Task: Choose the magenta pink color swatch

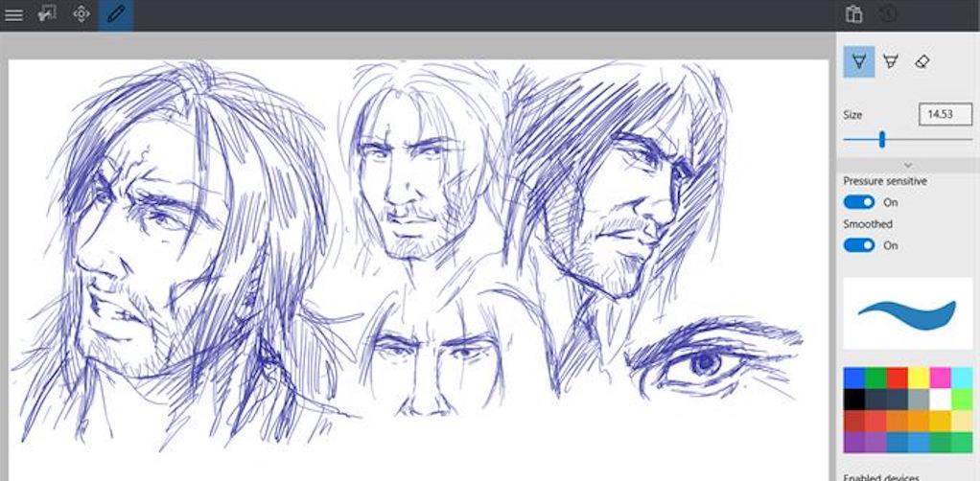Action: (940, 378)
